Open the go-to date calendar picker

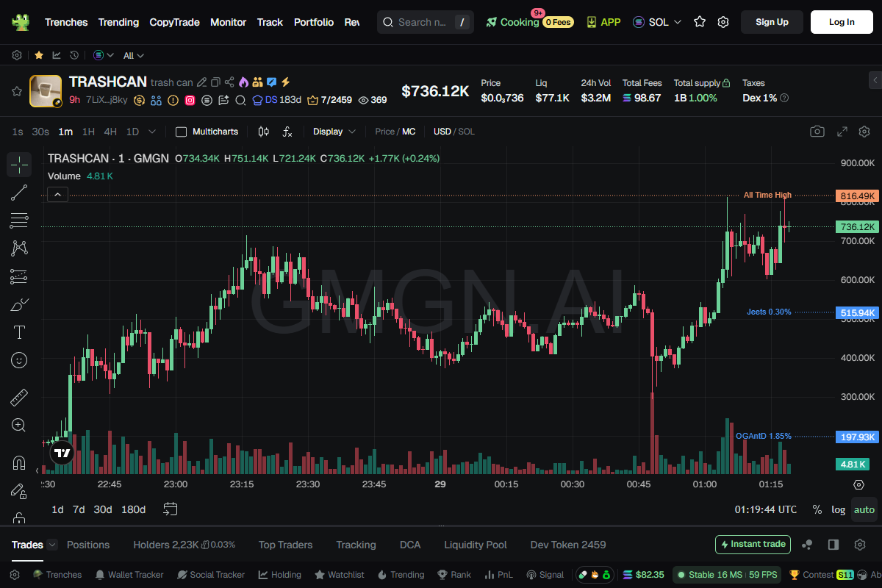point(171,509)
